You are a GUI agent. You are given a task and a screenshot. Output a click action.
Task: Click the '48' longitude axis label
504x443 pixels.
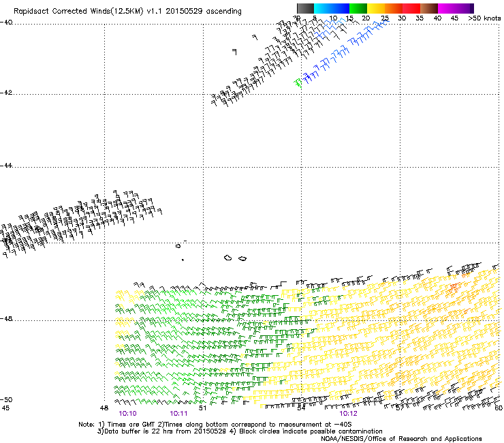(104, 408)
